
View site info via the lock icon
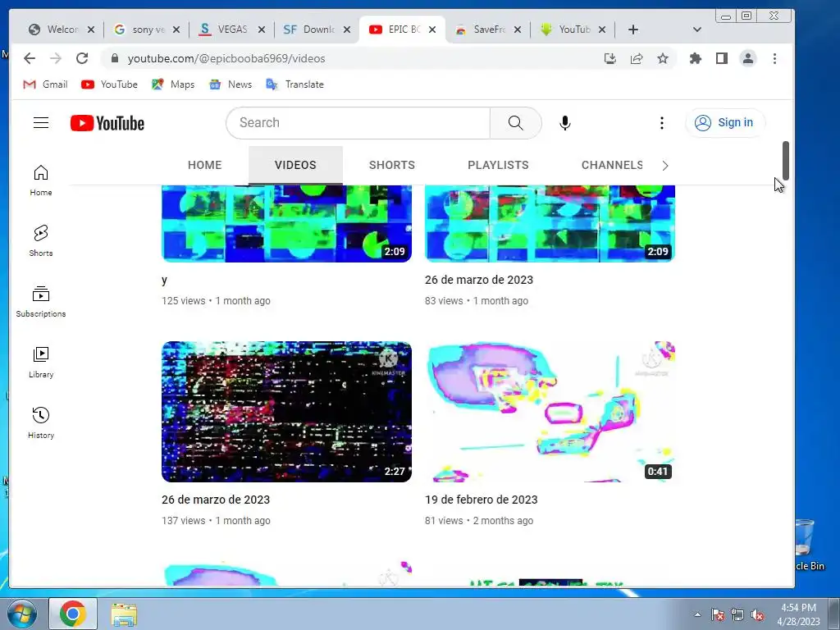[114, 58]
